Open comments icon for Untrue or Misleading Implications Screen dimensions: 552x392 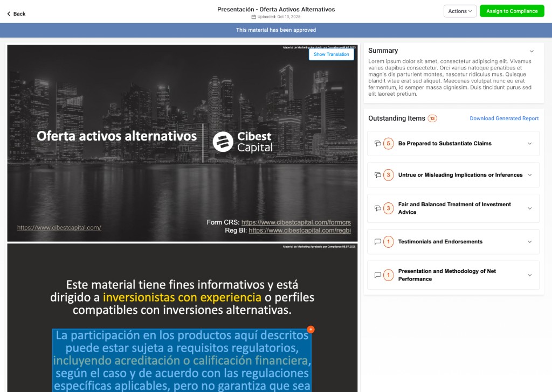pyautogui.click(x=378, y=175)
